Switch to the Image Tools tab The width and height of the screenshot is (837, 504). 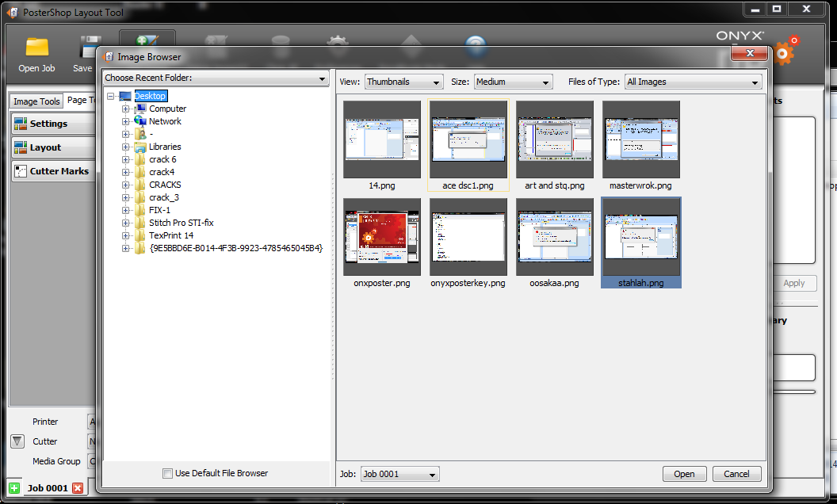pyautogui.click(x=36, y=101)
